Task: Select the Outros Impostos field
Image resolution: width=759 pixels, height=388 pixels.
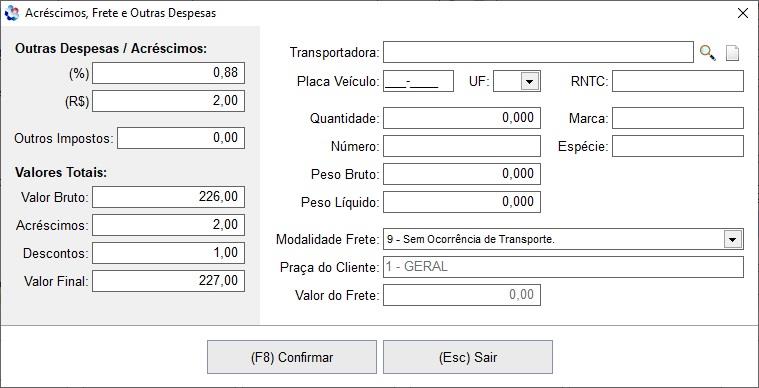Action: click(181, 138)
